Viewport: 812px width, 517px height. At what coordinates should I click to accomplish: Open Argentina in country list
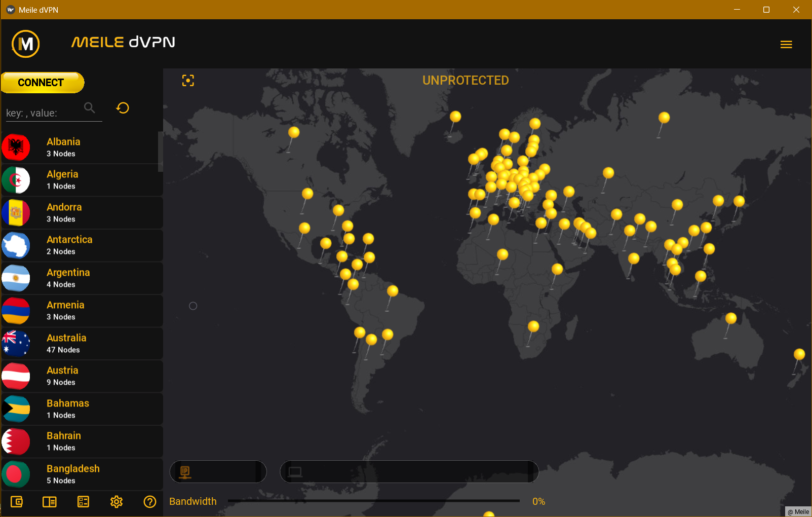tap(82, 278)
